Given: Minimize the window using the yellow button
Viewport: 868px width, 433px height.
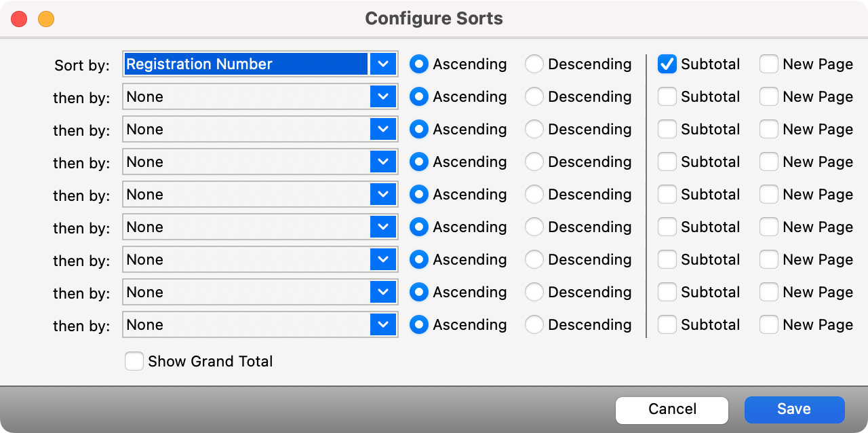Looking at the screenshot, I should (45, 19).
